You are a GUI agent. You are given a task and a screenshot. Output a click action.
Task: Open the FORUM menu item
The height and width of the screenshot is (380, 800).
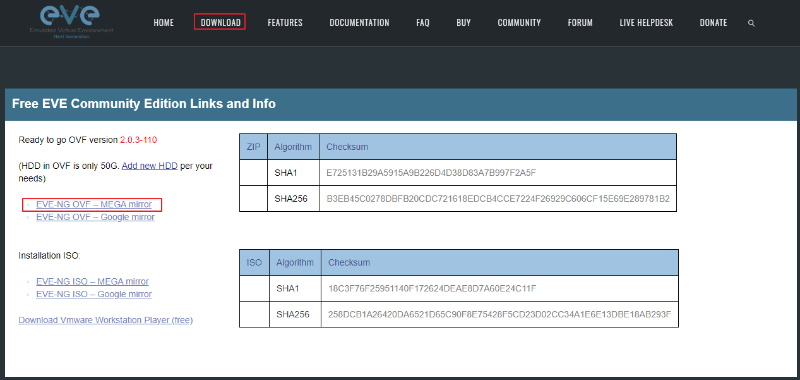tap(580, 23)
